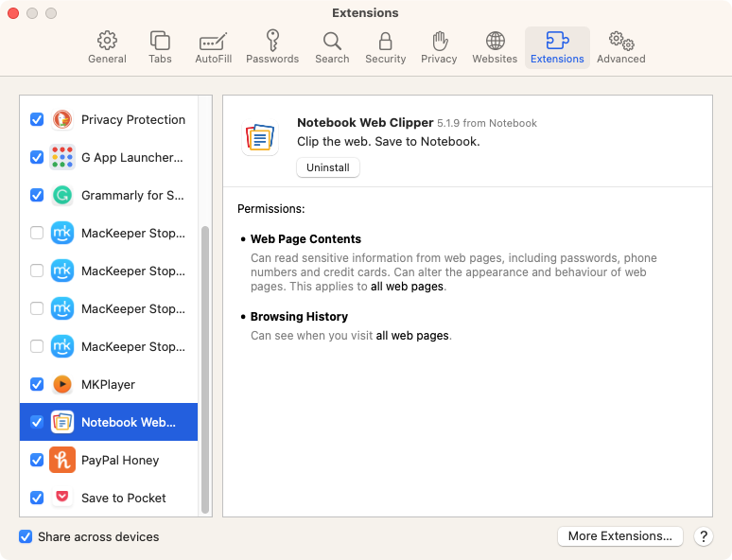Open the Tabs preferences icon
The height and width of the screenshot is (560, 732).
(x=160, y=41)
